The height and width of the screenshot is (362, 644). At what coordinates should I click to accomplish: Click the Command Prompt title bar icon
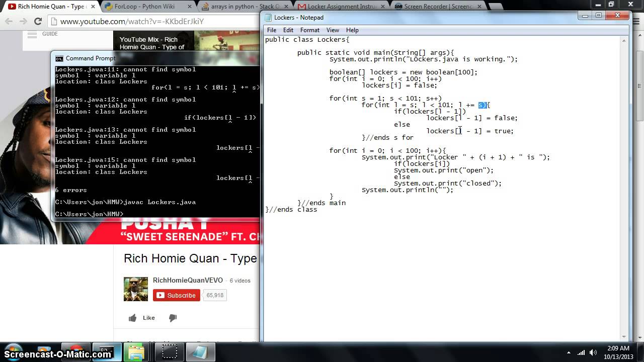pos(59,58)
